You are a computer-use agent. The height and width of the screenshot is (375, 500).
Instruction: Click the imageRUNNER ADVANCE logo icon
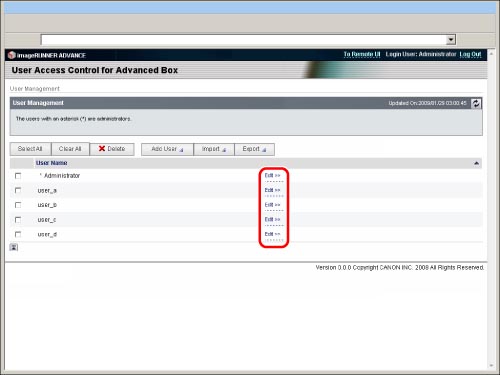(12, 55)
